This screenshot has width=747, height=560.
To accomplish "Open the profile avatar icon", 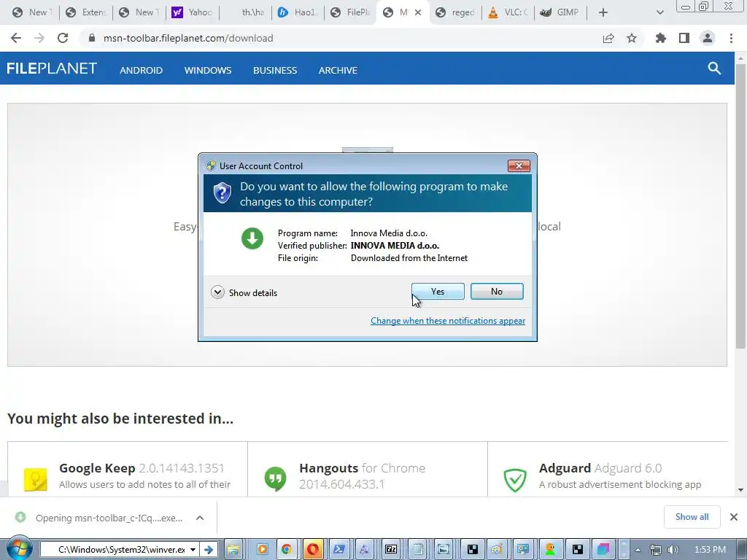I will coord(708,38).
